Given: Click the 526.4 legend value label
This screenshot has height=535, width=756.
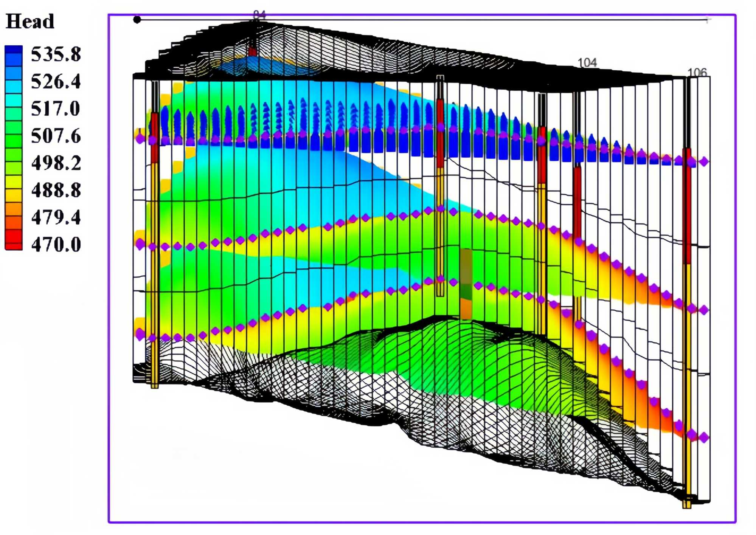Looking at the screenshot, I should [x=56, y=81].
